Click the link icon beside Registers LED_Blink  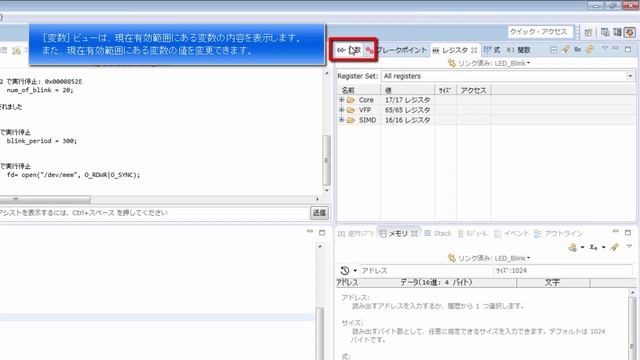(451, 63)
